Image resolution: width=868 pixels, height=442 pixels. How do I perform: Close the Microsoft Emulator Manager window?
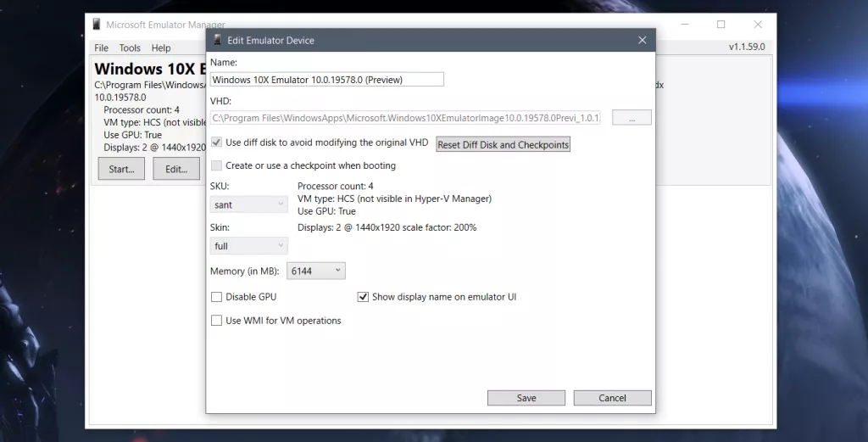click(x=758, y=25)
